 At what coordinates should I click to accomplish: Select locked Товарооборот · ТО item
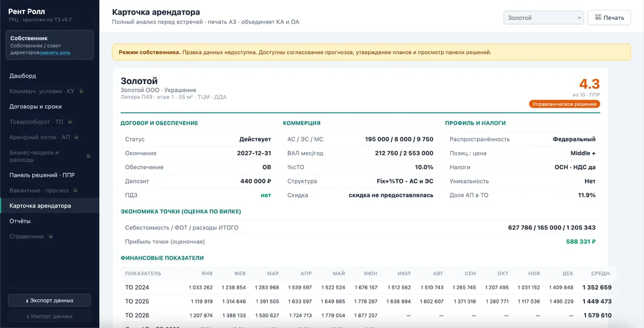click(50, 122)
